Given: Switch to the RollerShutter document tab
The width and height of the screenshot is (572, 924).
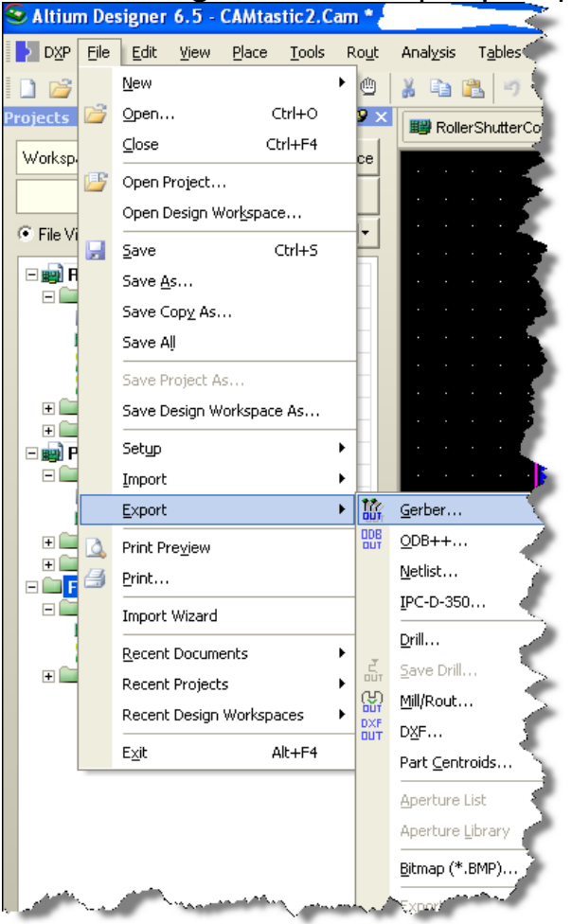Looking at the screenshot, I should 474,128.
